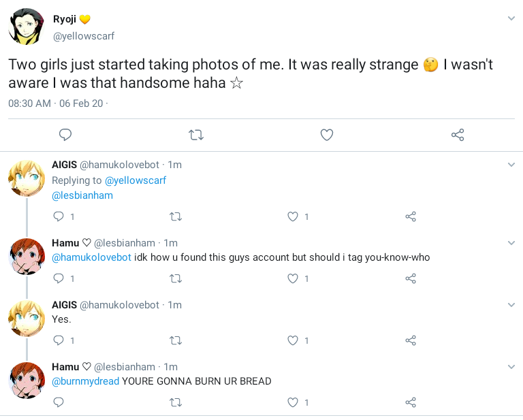
Task: Reply to Ryoji's main tweet
Action: click(x=65, y=135)
